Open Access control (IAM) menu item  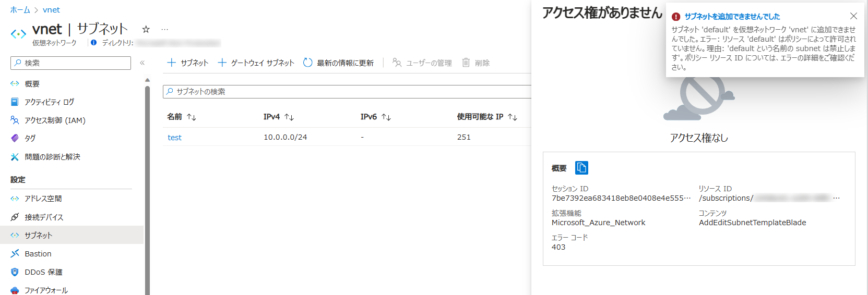[x=55, y=120]
